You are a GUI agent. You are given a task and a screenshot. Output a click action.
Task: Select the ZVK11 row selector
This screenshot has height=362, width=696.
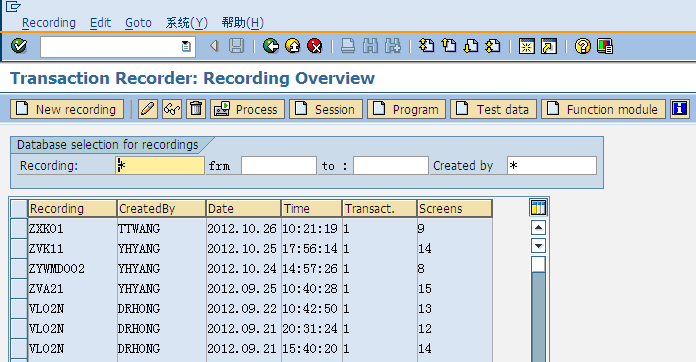click(x=19, y=248)
